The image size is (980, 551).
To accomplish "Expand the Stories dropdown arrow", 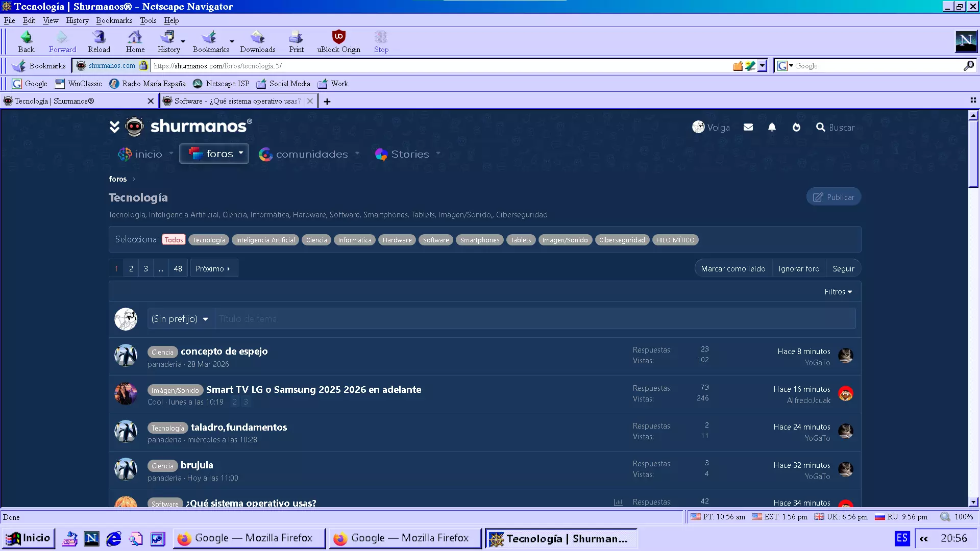I will pos(438,153).
